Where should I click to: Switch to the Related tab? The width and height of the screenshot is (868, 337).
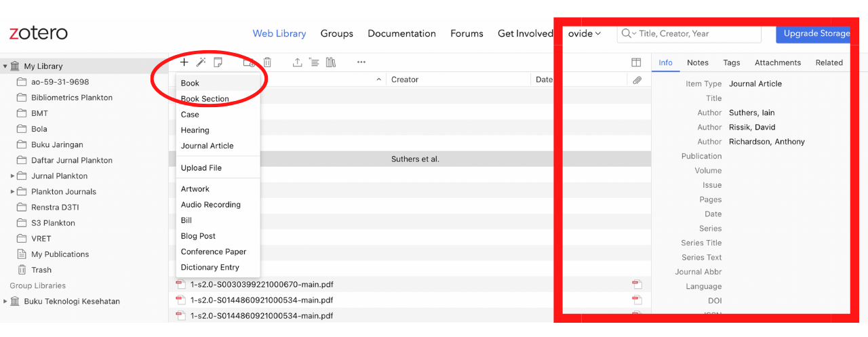pyautogui.click(x=829, y=62)
